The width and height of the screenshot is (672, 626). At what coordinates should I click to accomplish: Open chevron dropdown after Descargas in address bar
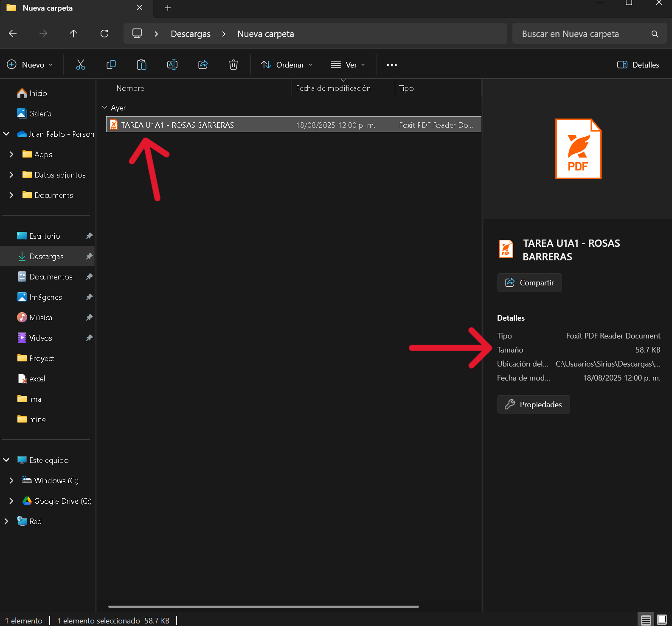point(224,34)
